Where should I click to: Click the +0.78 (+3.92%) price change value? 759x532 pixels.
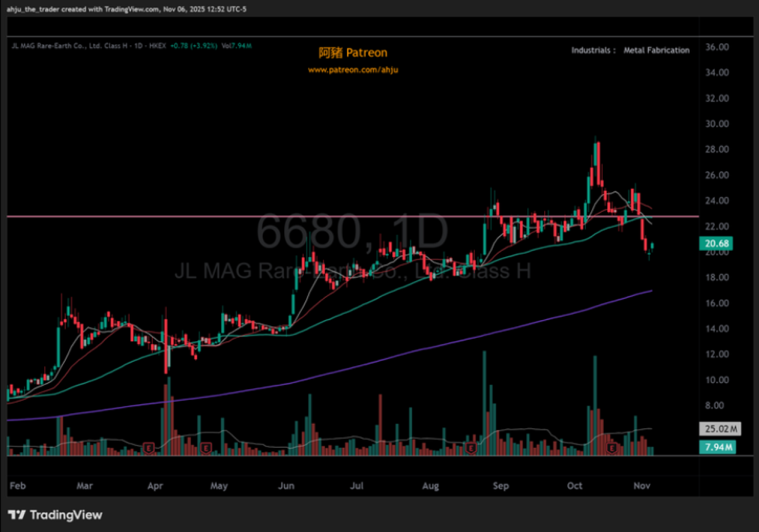pos(193,46)
